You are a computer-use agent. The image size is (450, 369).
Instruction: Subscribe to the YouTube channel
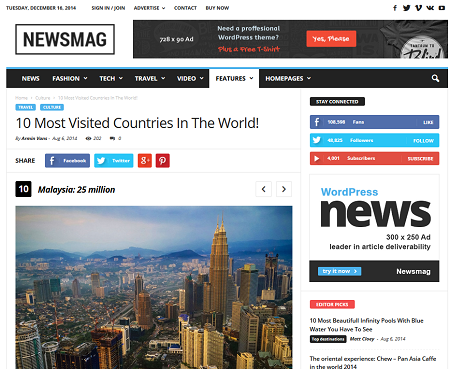(420, 159)
